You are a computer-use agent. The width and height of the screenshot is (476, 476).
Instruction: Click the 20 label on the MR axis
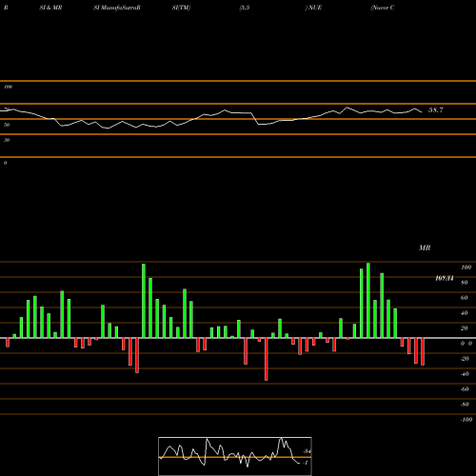pos(465,328)
